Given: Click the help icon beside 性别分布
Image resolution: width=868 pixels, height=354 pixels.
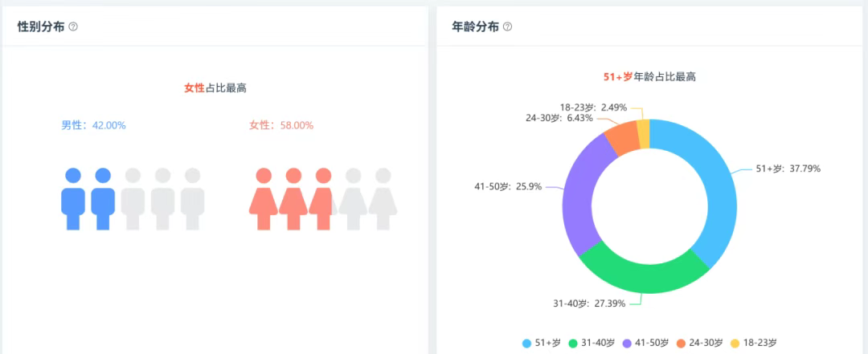Looking at the screenshot, I should point(73,26).
